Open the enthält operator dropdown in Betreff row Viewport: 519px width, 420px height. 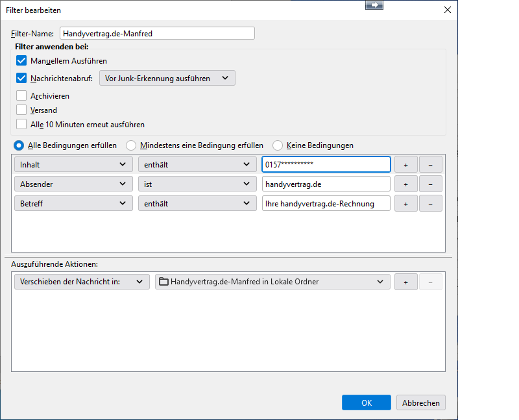point(197,203)
